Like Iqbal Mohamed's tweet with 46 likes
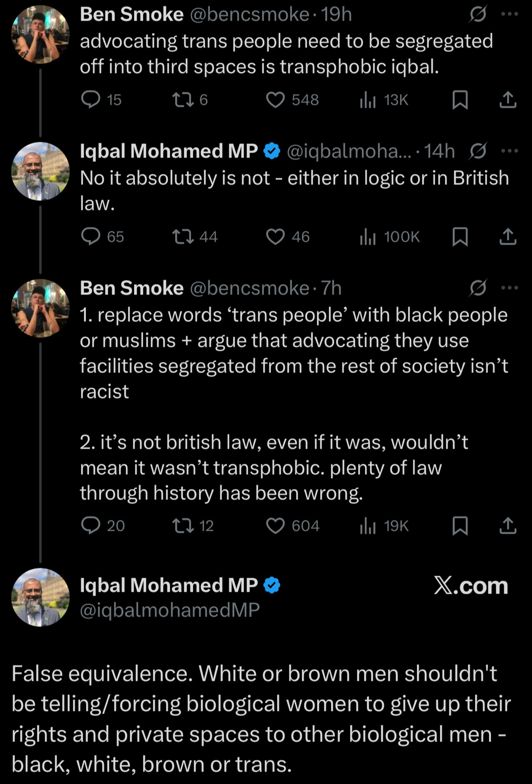Image resolution: width=532 pixels, height=784 pixels. coord(275,236)
